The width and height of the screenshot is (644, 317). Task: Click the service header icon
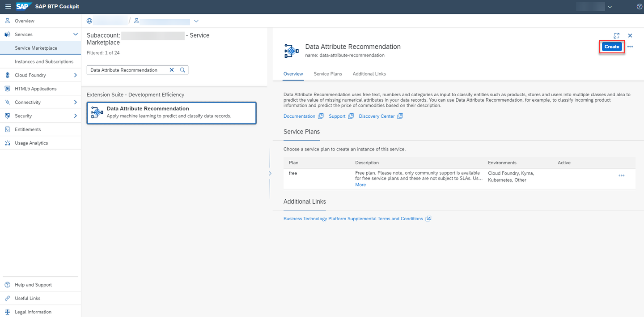point(292,51)
